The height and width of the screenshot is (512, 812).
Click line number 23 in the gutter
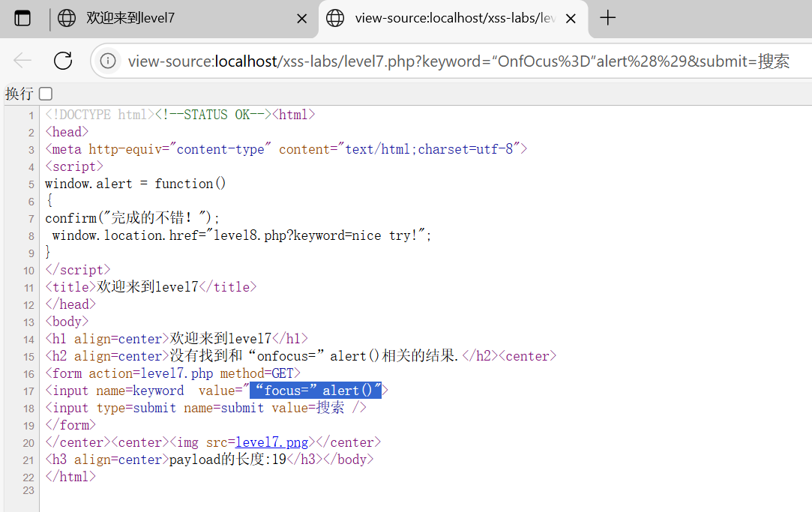tap(28, 490)
